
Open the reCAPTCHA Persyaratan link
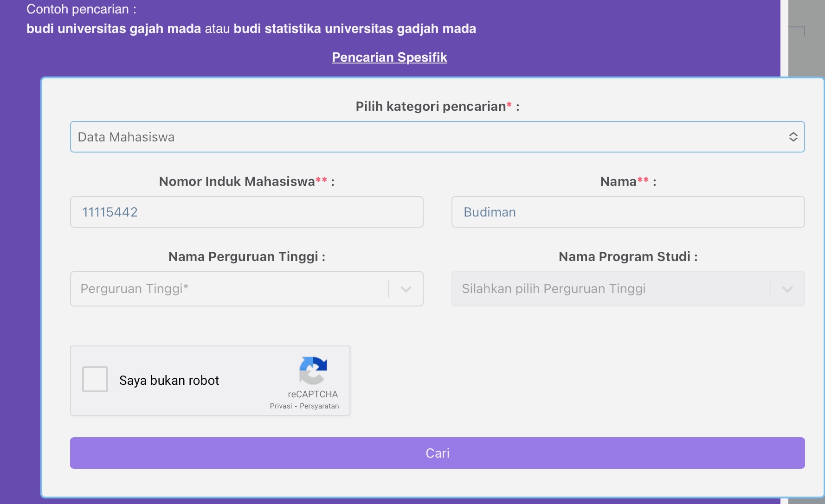tap(319, 406)
